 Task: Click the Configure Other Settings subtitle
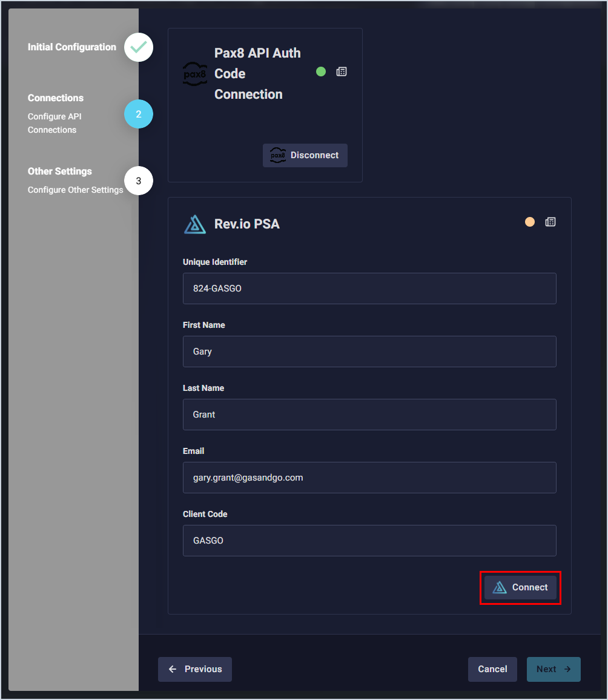point(75,190)
